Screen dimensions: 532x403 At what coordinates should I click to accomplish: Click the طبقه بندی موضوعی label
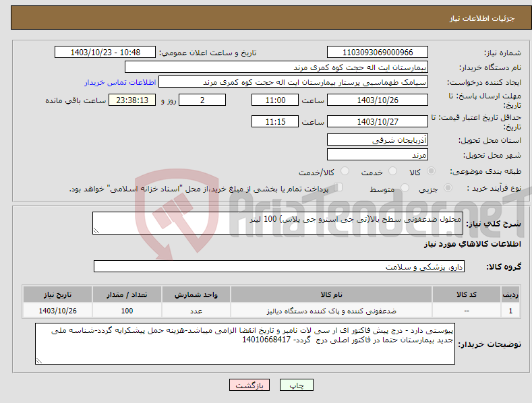tap(485, 172)
